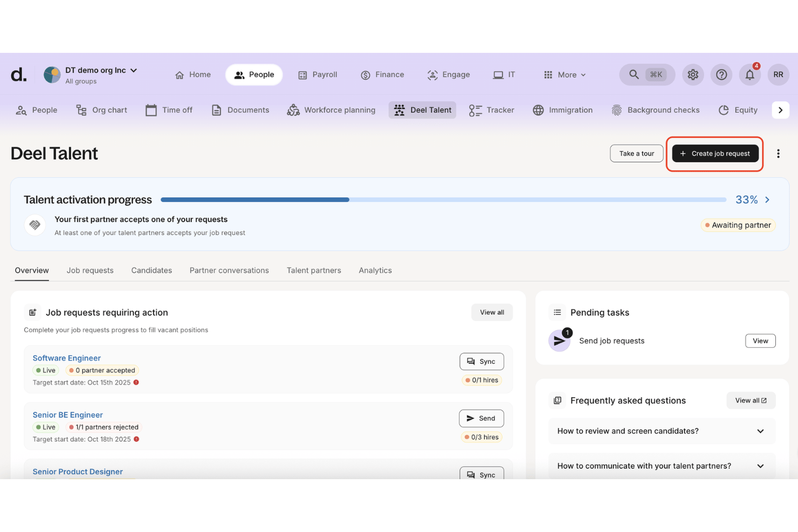The width and height of the screenshot is (798, 532).
Task: Click Sync for Senior Product Designer
Action: (481, 474)
